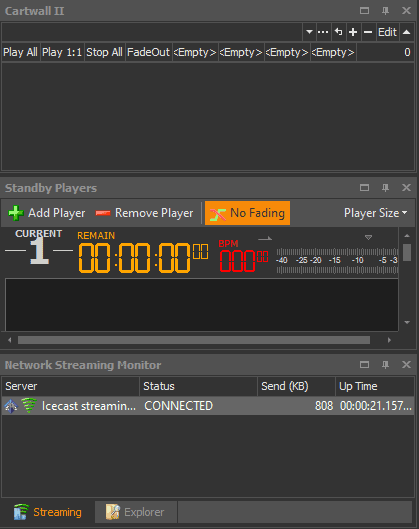Click the Stop All button
419x529 pixels.
click(104, 52)
